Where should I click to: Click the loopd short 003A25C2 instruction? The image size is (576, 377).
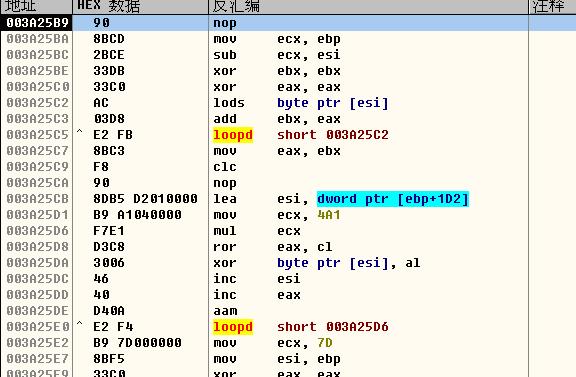point(300,135)
